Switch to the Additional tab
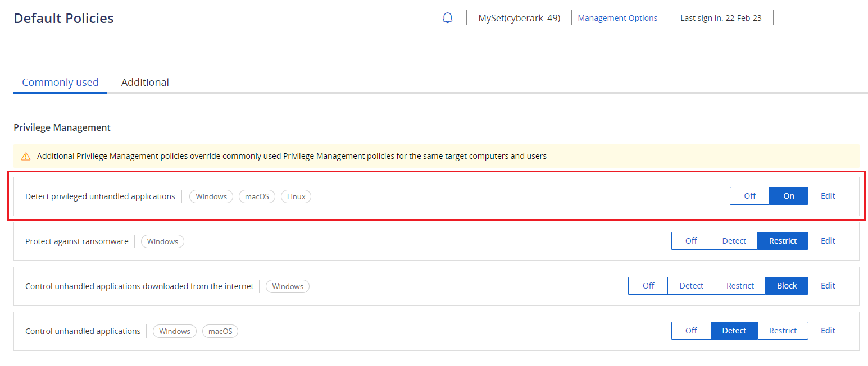Screen dimensions: 868x366 (x=145, y=82)
